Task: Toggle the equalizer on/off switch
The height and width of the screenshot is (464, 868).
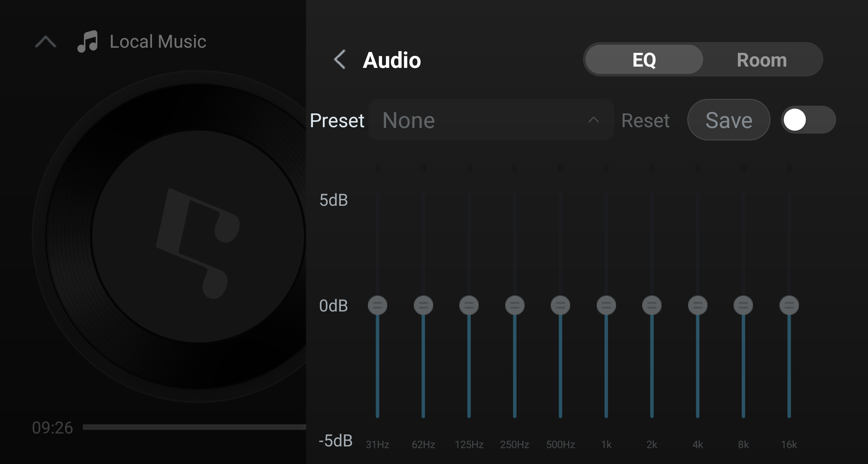Action: pos(808,120)
